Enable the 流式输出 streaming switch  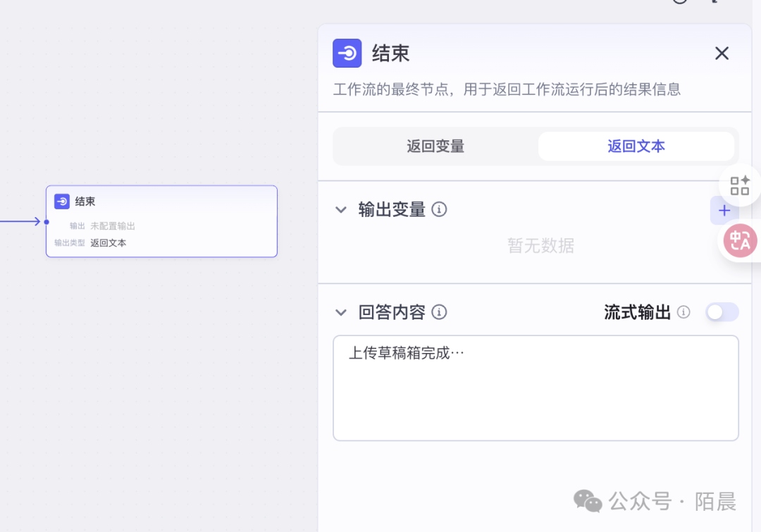(x=722, y=312)
